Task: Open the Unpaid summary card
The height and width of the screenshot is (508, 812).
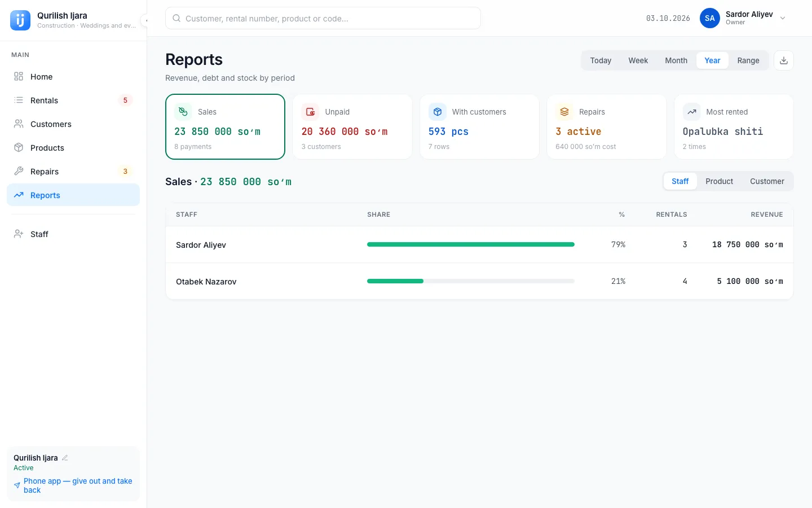Action: pos(352,127)
